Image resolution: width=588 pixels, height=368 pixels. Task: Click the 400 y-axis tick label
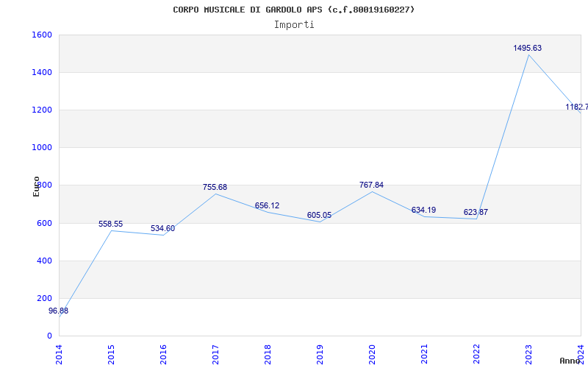44,261
